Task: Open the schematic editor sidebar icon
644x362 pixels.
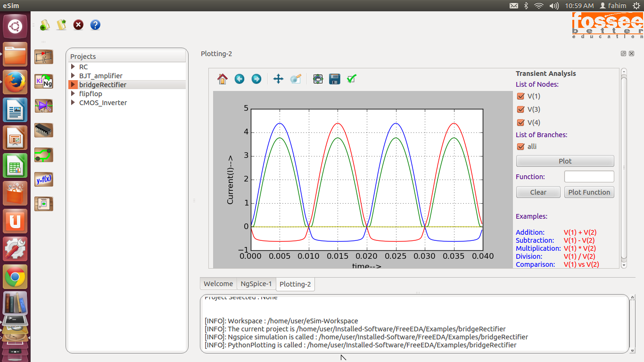Action: (x=44, y=57)
